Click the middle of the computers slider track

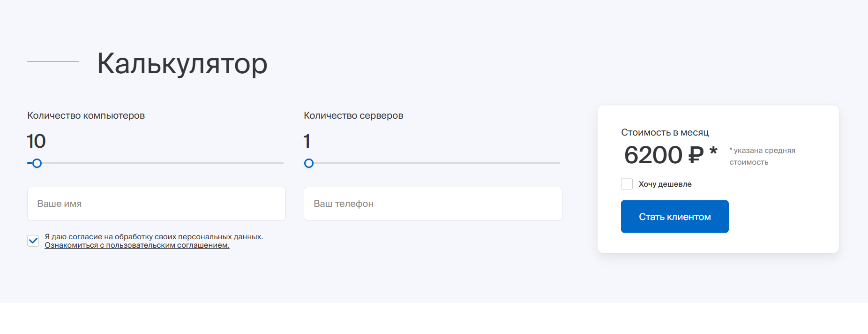pos(156,163)
